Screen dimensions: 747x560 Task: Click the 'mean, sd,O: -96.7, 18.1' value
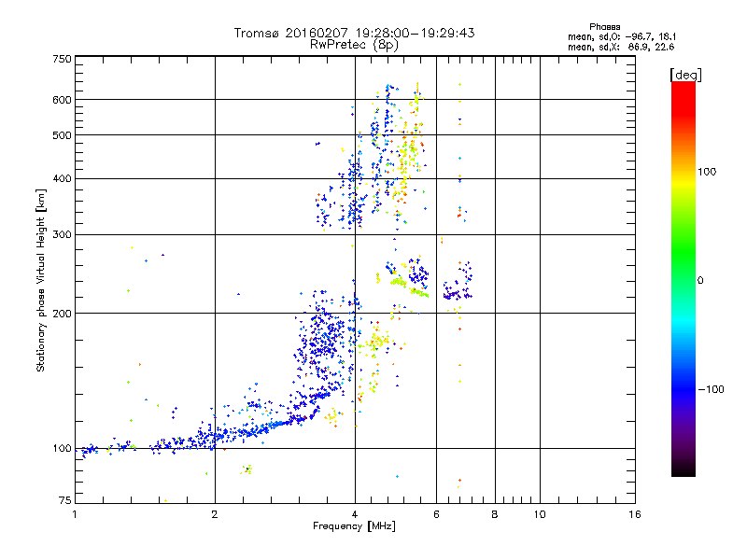pos(622,37)
